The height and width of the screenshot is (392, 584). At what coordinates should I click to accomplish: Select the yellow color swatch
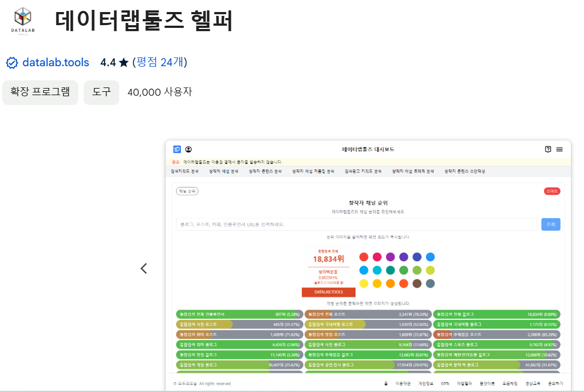pyautogui.click(x=364, y=284)
